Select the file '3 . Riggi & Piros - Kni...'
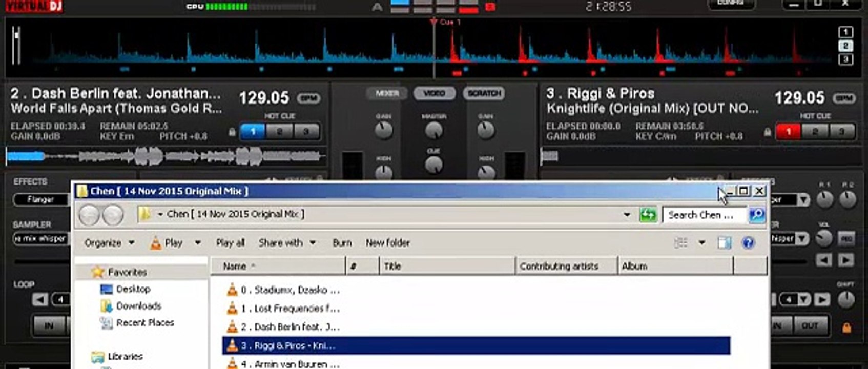Screen dimensions: 868x369 coord(476,345)
